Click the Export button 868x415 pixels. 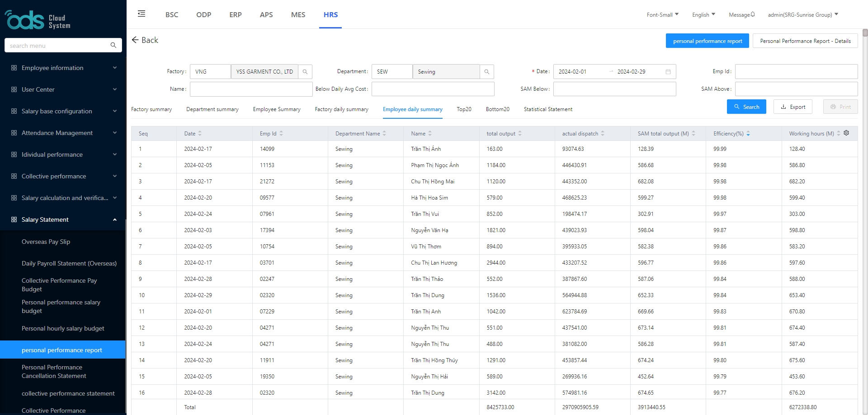coord(793,107)
